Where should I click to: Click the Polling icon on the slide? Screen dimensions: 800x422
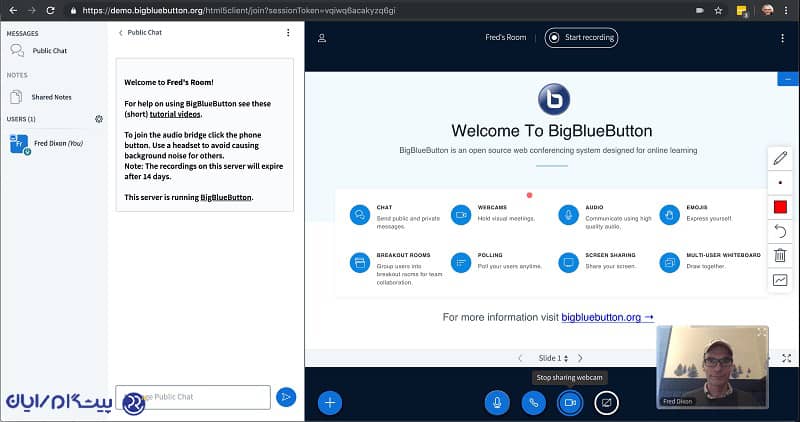pyautogui.click(x=461, y=263)
